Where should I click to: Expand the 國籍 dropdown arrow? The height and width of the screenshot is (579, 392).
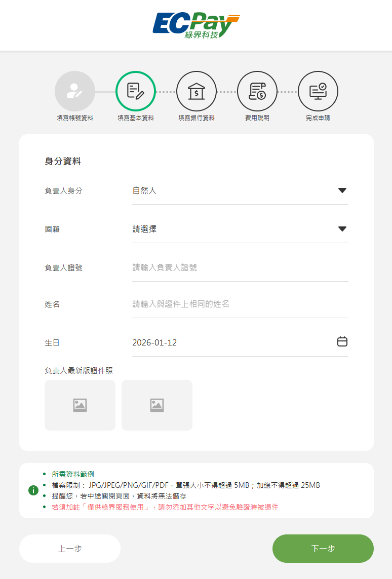[342, 229]
